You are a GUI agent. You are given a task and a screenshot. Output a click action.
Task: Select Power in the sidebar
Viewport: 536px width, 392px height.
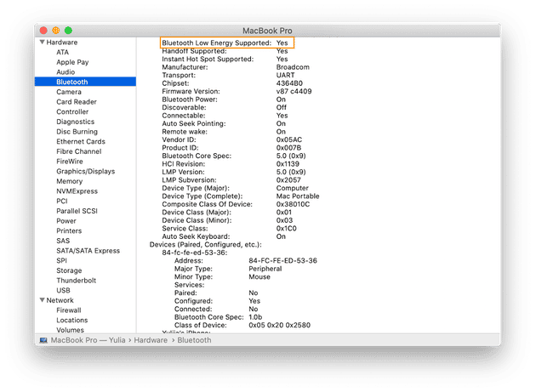(66, 220)
